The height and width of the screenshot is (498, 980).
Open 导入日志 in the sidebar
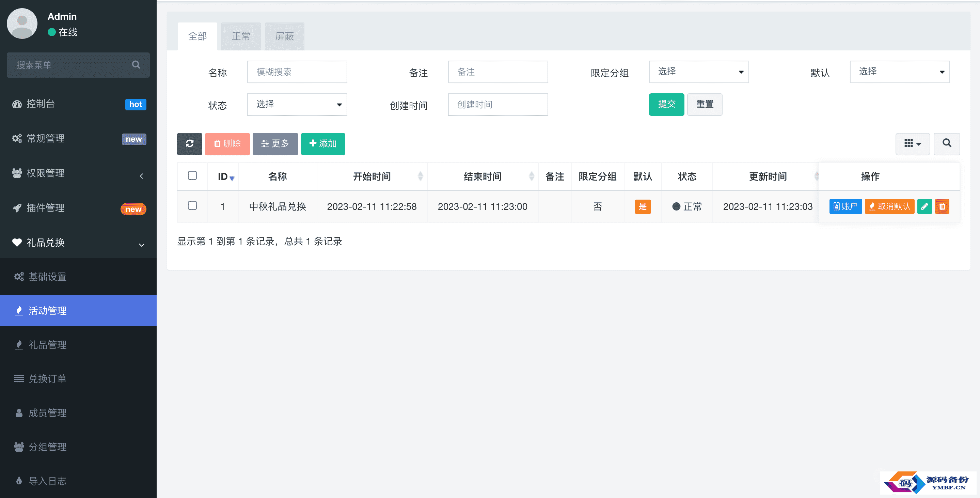coord(78,481)
